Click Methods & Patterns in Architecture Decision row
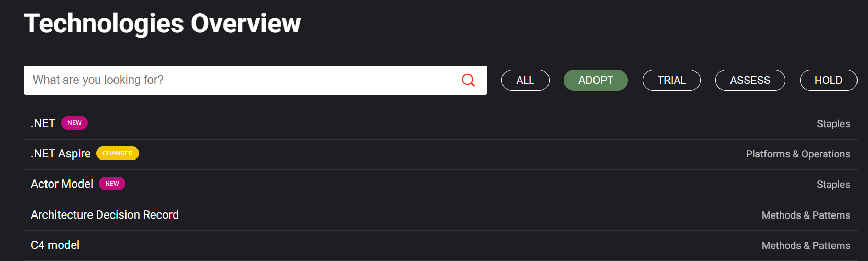Viewport: 868px width, 261px height. 806,215
